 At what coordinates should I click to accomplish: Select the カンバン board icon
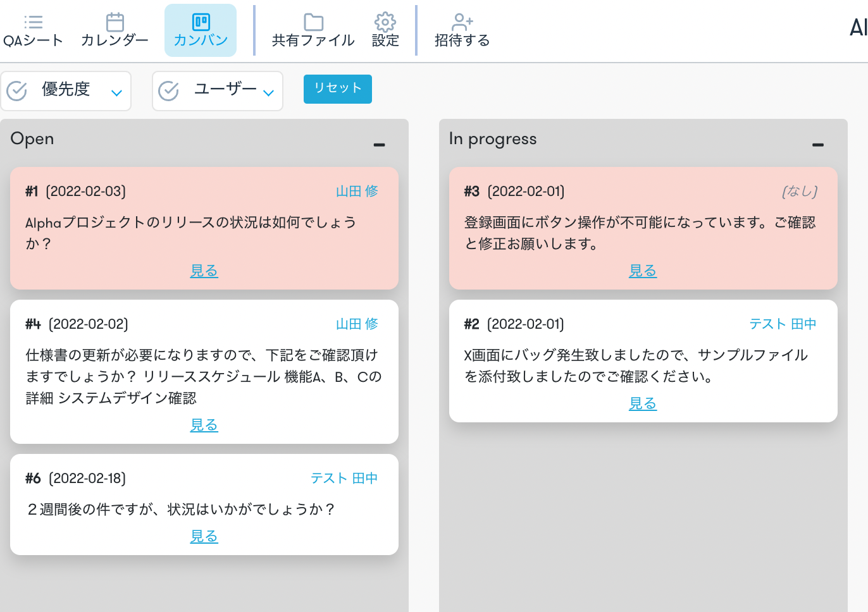[201, 22]
